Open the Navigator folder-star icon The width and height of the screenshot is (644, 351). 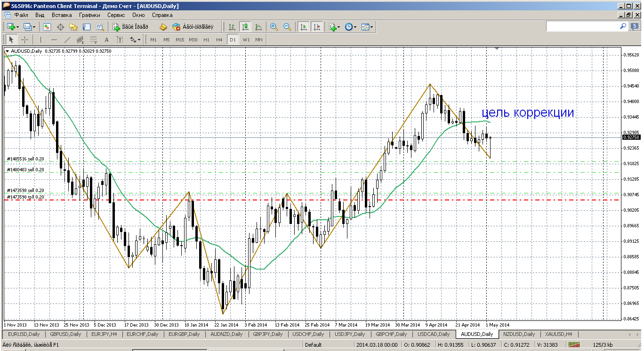point(73,27)
